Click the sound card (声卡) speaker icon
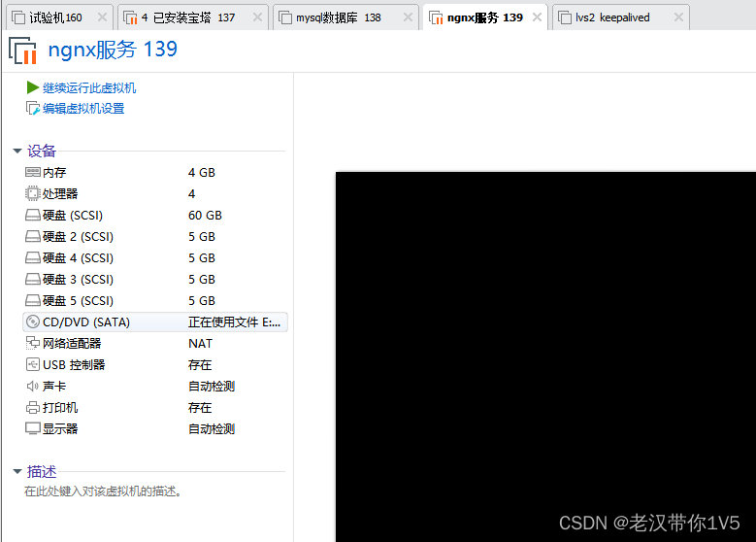This screenshot has width=756, height=542. point(32,387)
